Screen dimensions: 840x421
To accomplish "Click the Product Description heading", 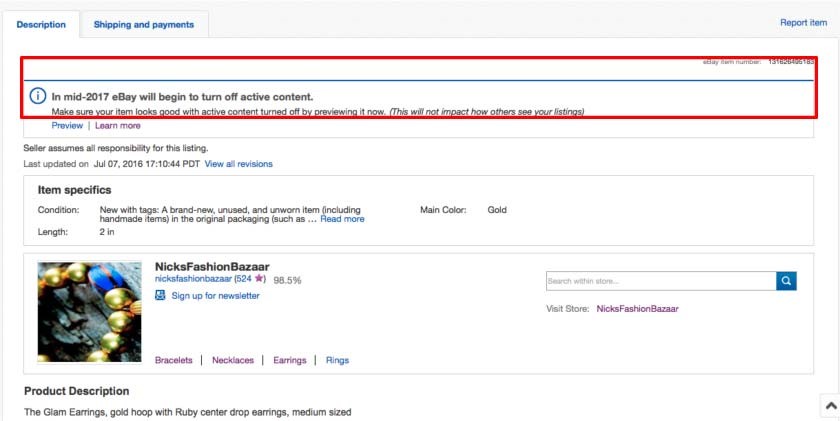I will [x=77, y=392].
